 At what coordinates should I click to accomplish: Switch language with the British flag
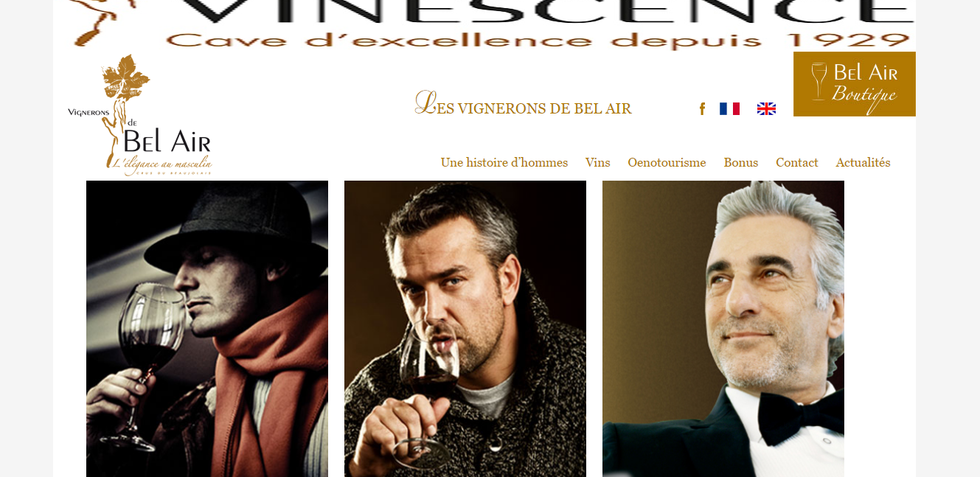766,109
